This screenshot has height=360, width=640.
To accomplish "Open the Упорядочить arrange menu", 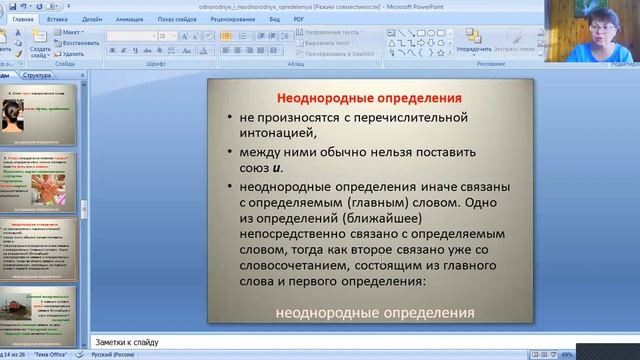I will pos(473,41).
